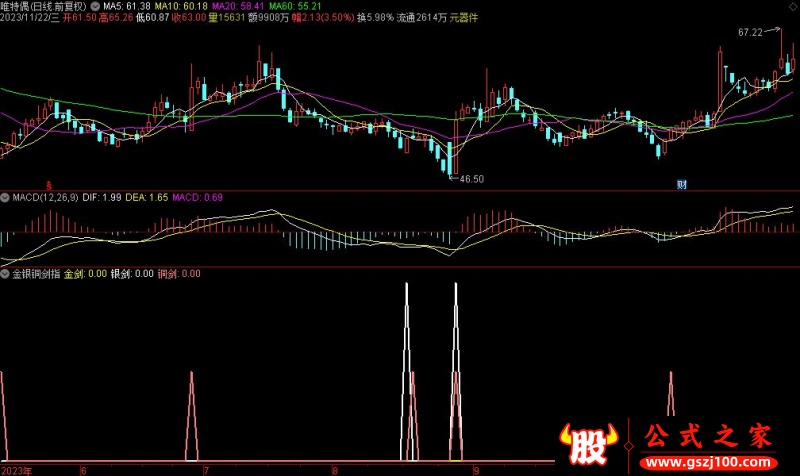Open the 金银铜剑指 indicator dropdown arrow

click(x=5, y=274)
